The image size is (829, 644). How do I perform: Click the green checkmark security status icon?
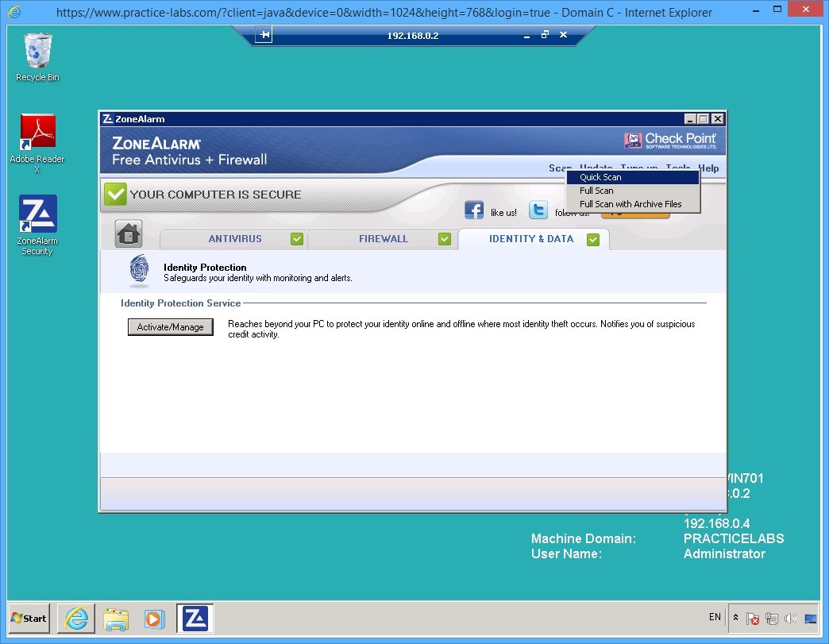click(114, 192)
